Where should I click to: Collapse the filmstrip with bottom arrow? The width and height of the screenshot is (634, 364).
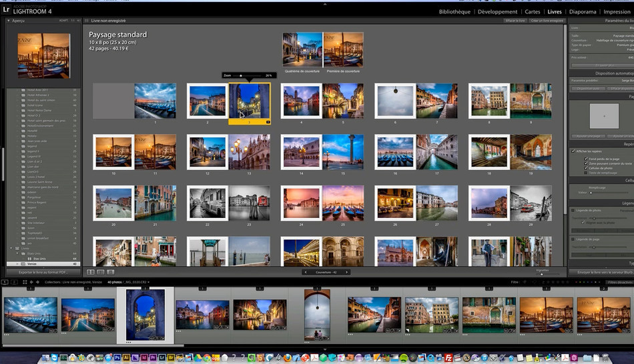pos(325,349)
